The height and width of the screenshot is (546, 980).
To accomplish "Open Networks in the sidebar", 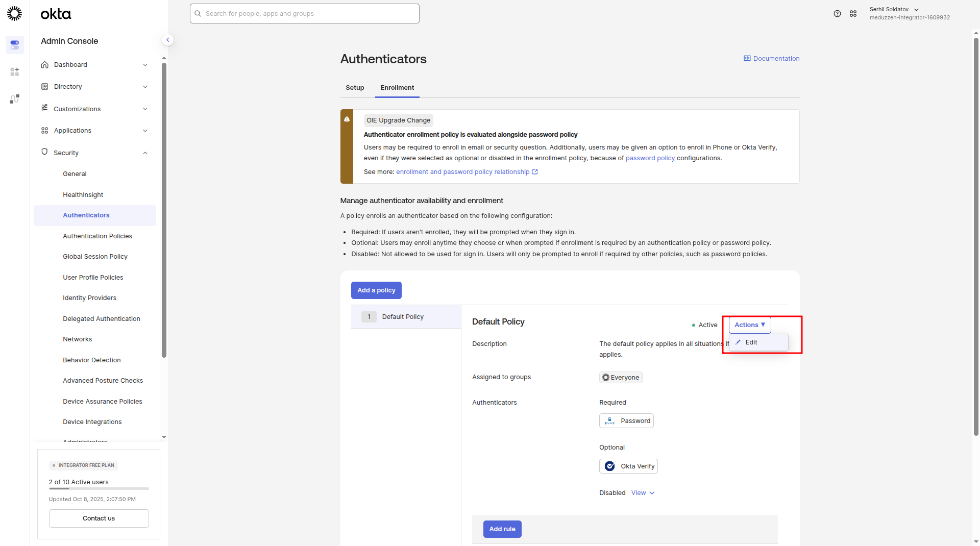I will click(x=78, y=339).
